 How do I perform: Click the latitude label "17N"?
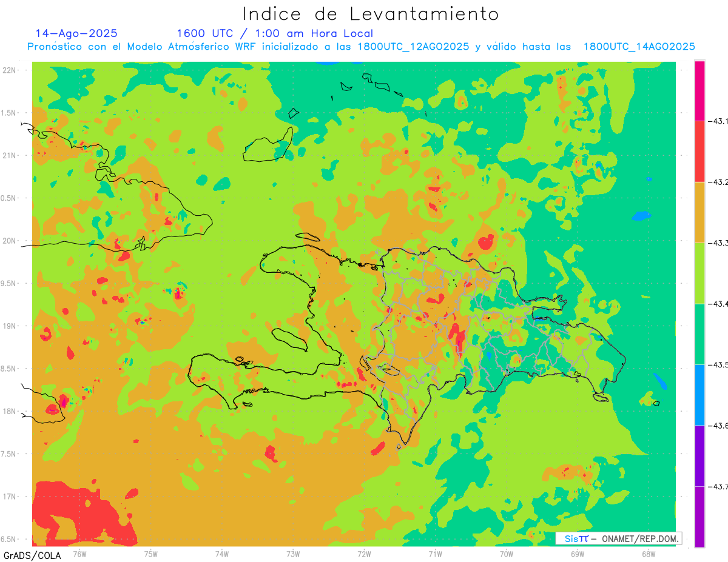10,497
